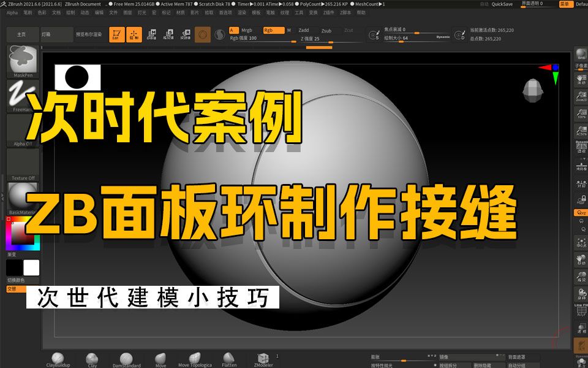The image size is (588, 368).
Task: Click the Alpha Off thumbnail slot
Action: coord(23,130)
